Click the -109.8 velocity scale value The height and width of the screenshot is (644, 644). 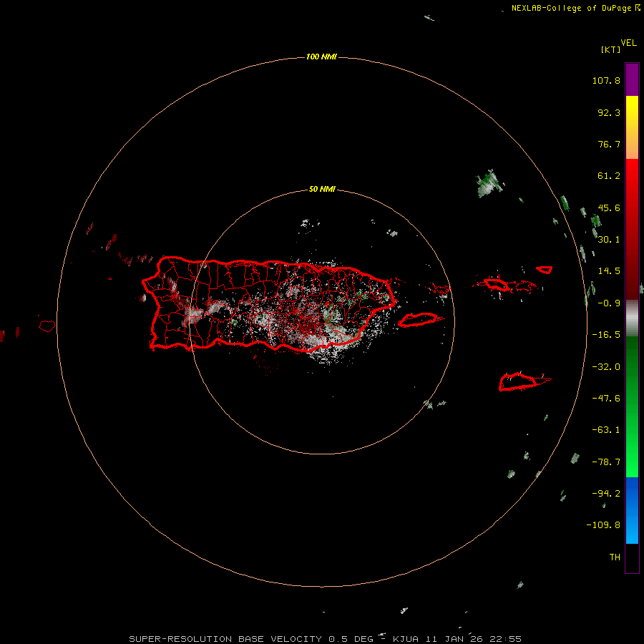point(603,525)
